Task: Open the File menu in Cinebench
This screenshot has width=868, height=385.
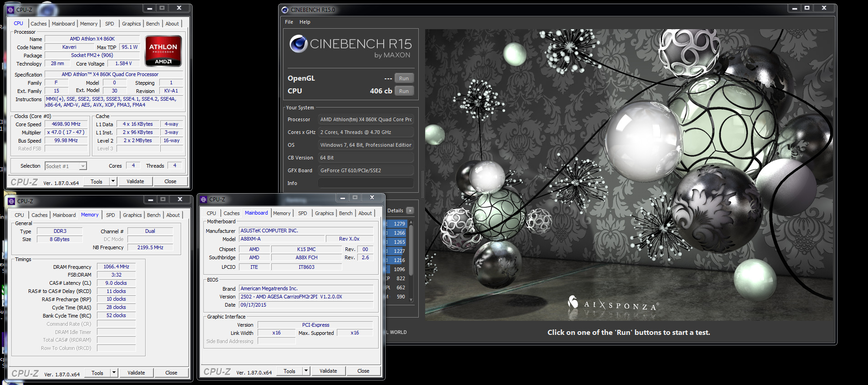Action: tap(289, 22)
